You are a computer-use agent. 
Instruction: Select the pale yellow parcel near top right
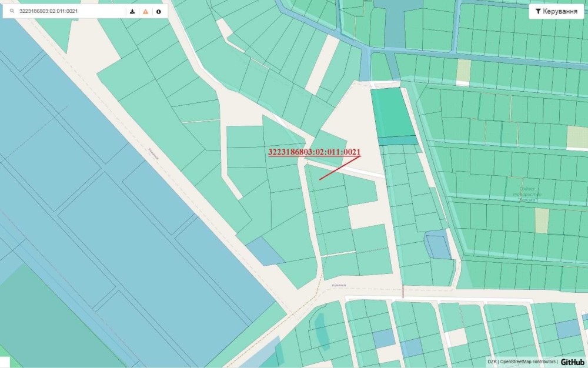pos(463,71)
